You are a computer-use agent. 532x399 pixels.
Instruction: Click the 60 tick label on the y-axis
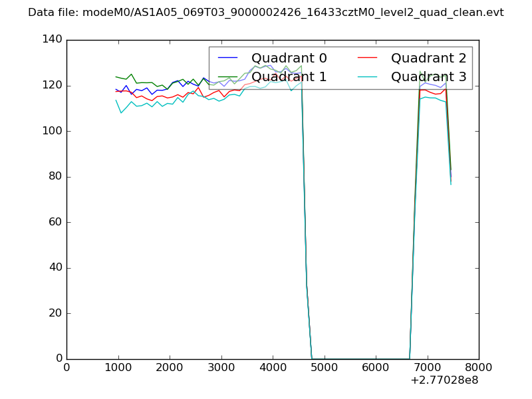56,222
